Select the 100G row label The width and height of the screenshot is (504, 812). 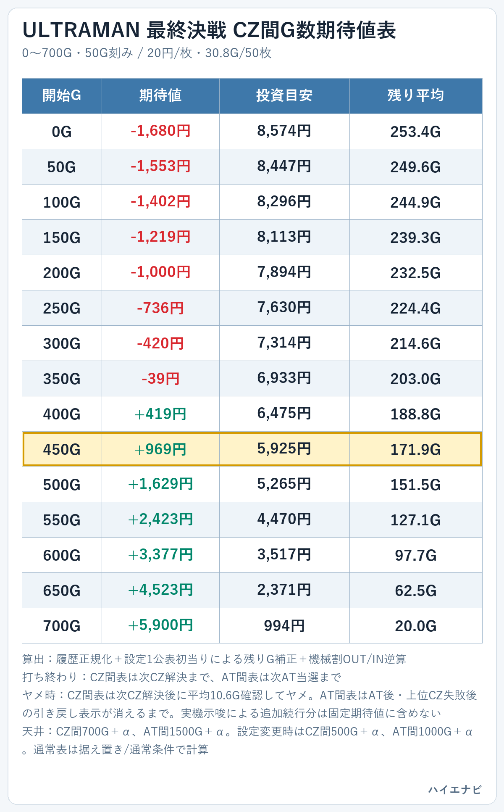click(62, 203)
